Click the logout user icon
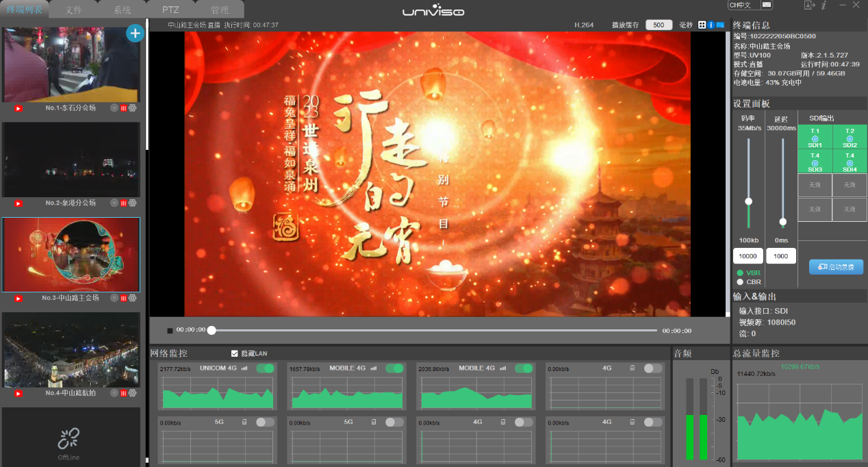This screenshot has width=868, height=467. pos(810,5)
